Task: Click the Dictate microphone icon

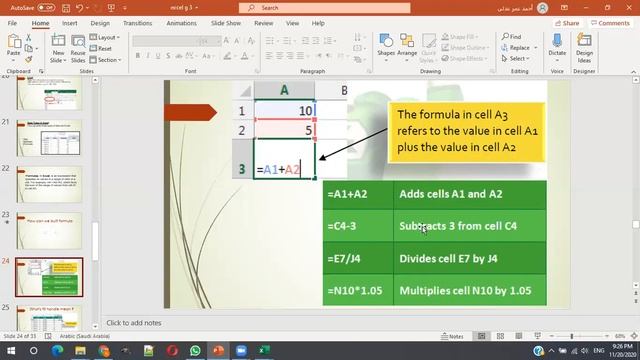Action: 557,41
